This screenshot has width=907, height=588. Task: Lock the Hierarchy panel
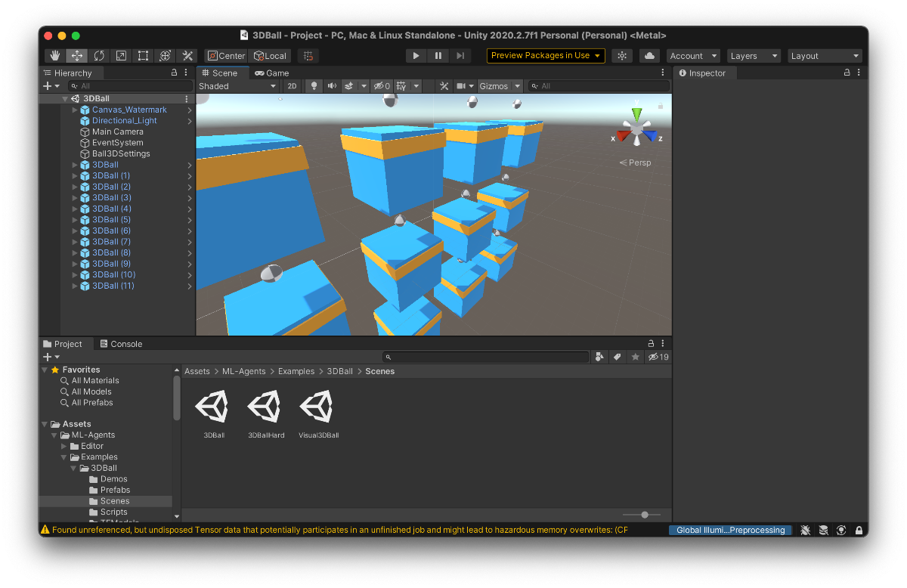coord(175,73)
